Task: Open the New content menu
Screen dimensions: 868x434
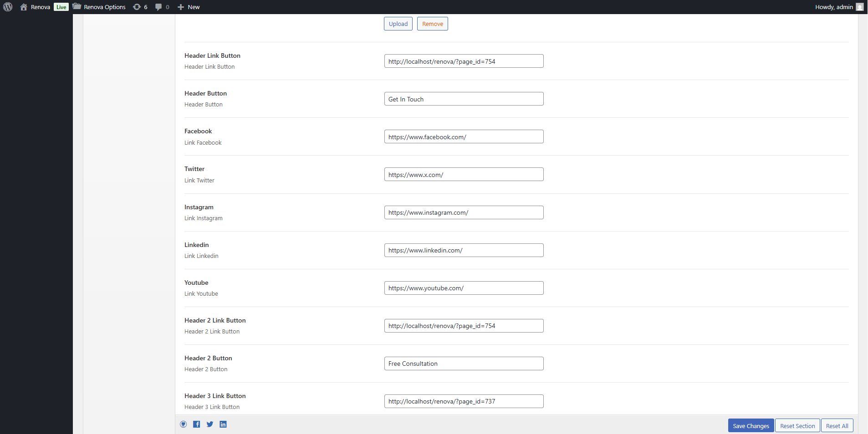Action: [x=189, y=7]
